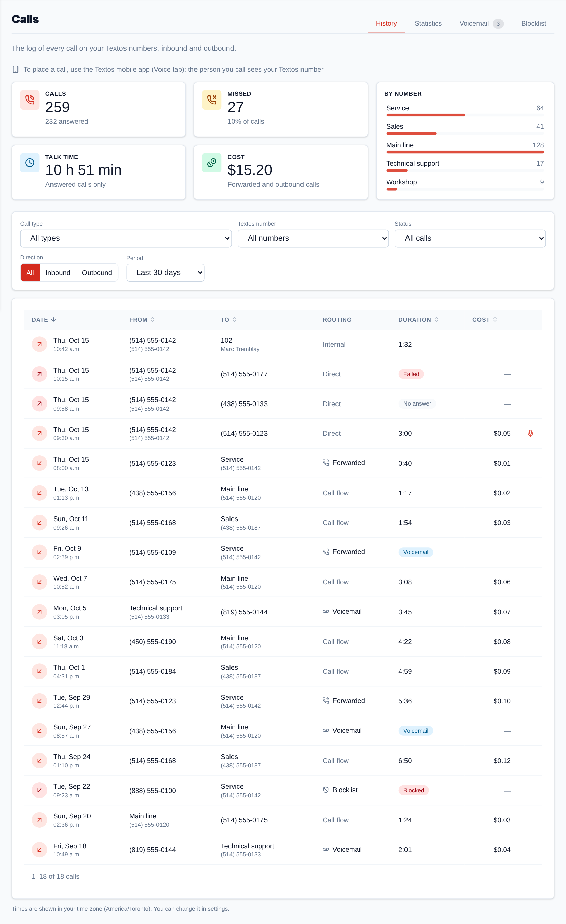Open the Blocklist tab

click(x=533, y=23)
